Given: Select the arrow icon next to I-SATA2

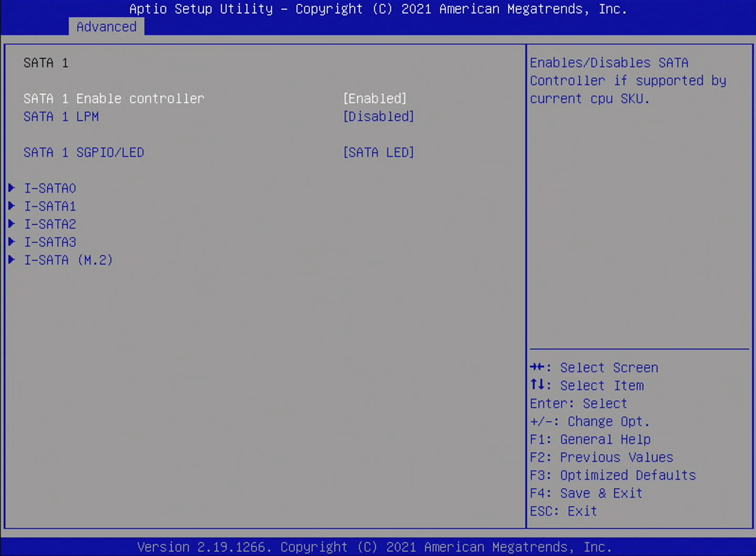Looking at the screenshot, I should click(x=12, y=223).
